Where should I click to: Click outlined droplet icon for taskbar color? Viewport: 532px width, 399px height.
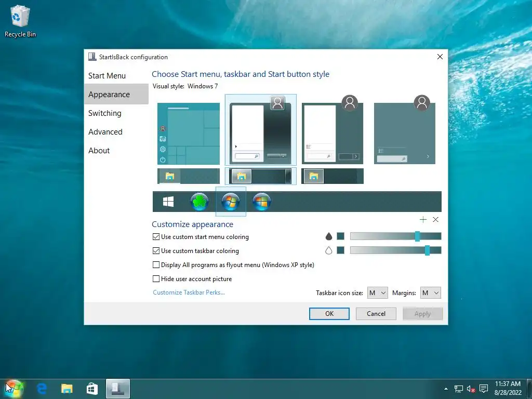(328, 250)
